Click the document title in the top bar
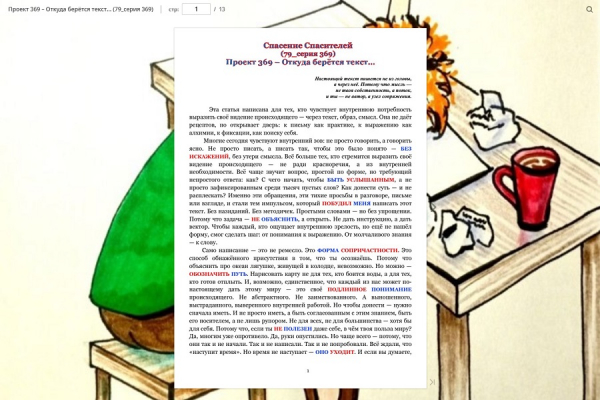Screen dimensions: 600x400 80,9
